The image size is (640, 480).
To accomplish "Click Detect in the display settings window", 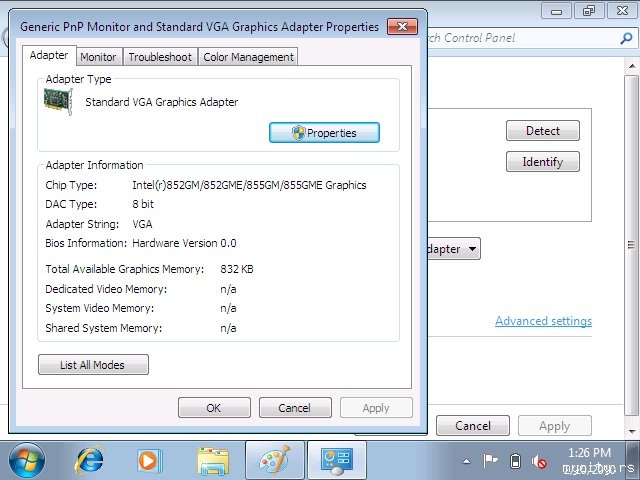I will pyautogui.click(x=543, y=131).
